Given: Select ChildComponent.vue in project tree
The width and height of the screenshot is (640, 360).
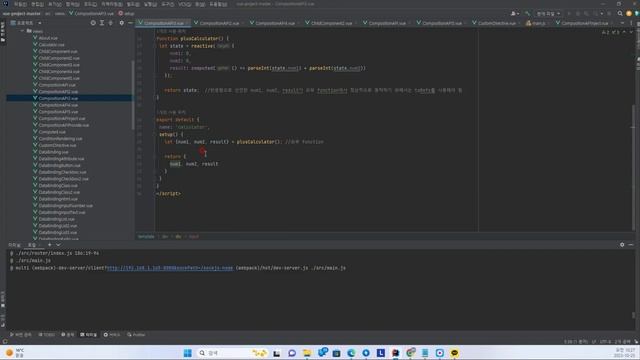Looking at the screenshot, I should coord(58,51).
